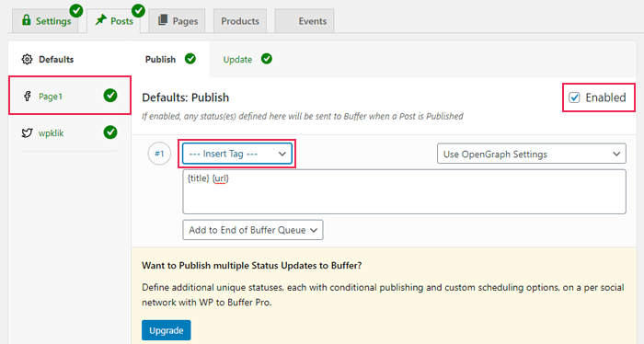Open Add to End of Buffer Queue dropdown
The height and width of the screenshot is (344, 644).
[253, 230]
